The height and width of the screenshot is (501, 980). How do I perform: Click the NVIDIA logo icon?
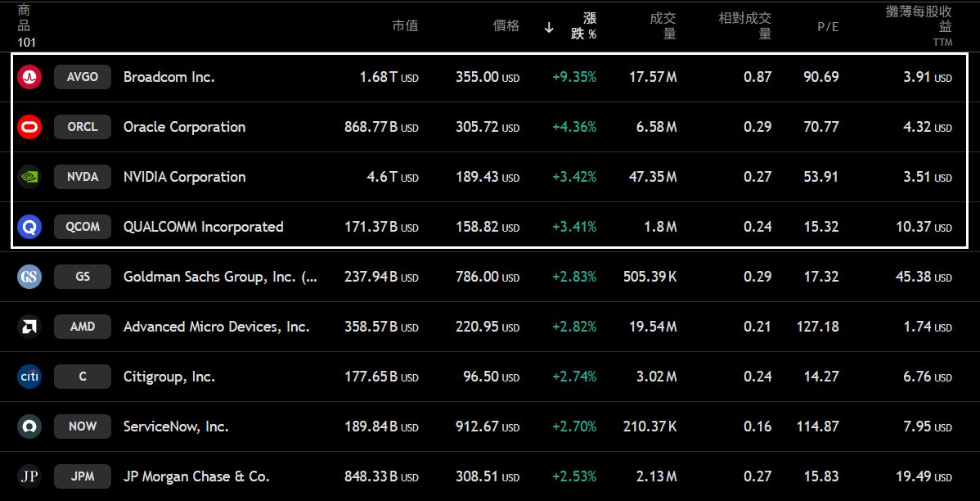(x=29, y=177)
